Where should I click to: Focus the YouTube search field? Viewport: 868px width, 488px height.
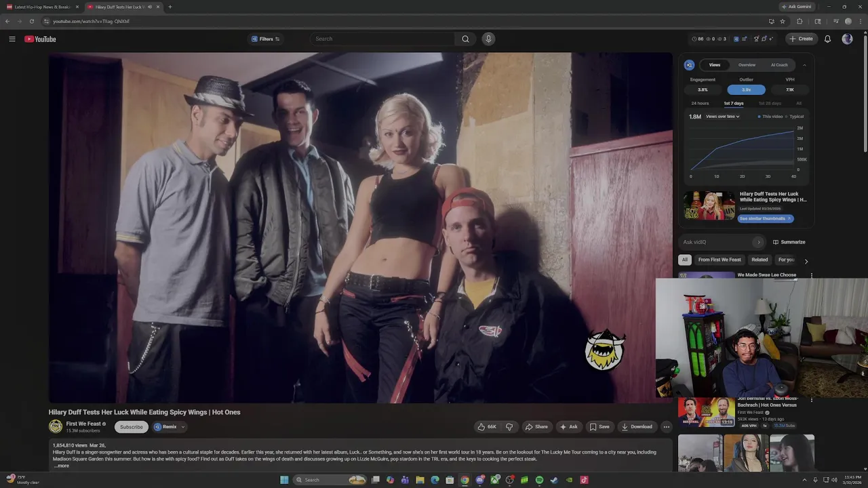point(382,39)
